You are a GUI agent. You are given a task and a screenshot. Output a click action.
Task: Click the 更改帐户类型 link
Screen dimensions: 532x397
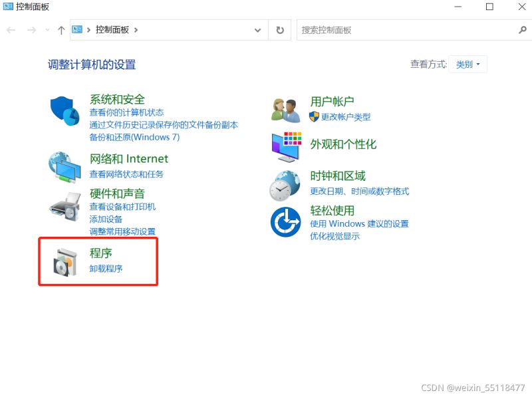click(346, 117)
